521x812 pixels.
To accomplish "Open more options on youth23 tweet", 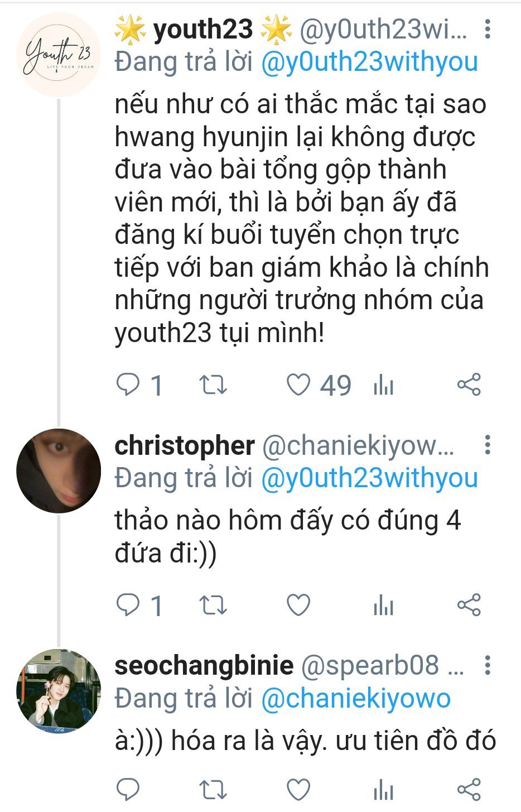I will (488, 30).
